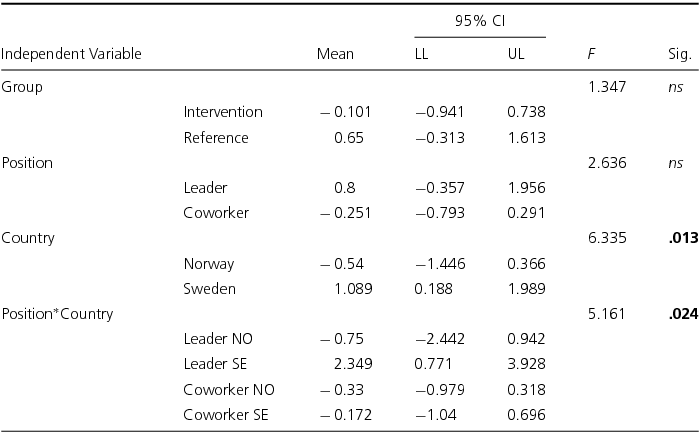The height and width of the screenshot is (434, 700).
Task: Click the 'Country' row label
Action: coord(28,238)
